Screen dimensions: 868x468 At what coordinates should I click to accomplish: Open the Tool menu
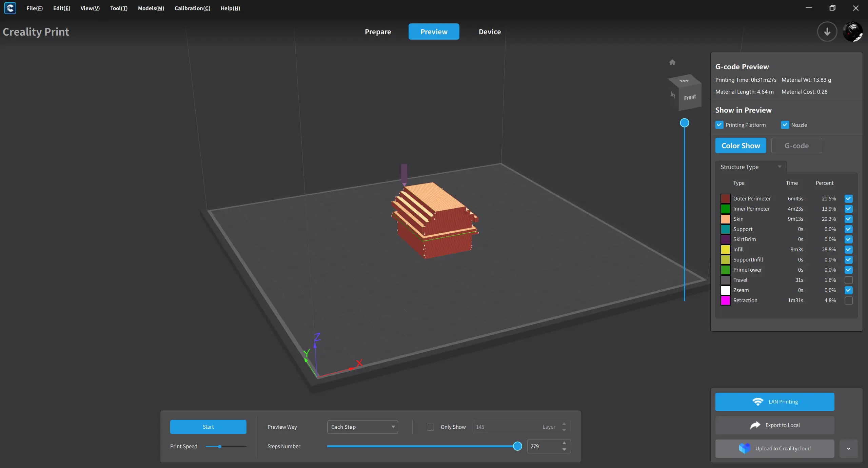click(x=119, y=8)
